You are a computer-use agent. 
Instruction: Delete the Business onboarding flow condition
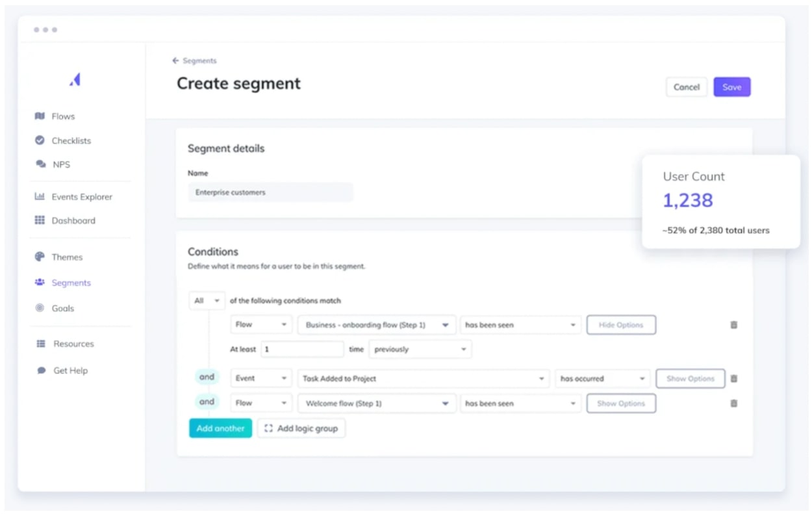pyautogui.click(x=734, y=325)
